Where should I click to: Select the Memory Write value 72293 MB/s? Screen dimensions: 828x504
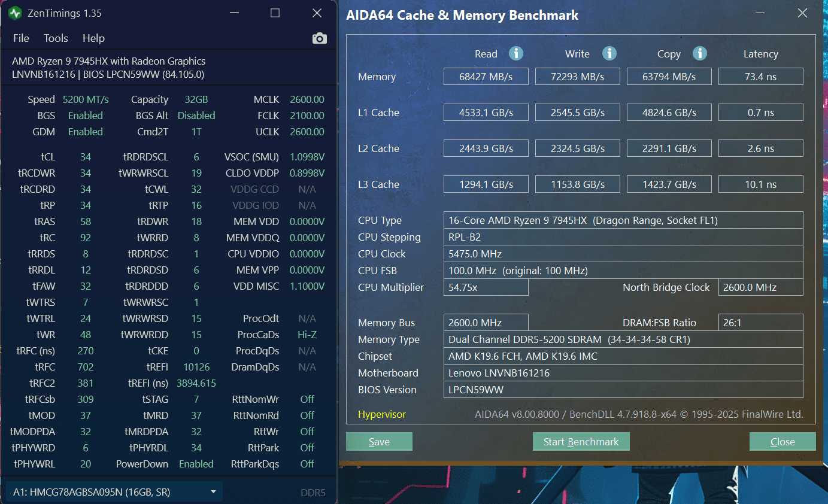[x=578, y=77]
